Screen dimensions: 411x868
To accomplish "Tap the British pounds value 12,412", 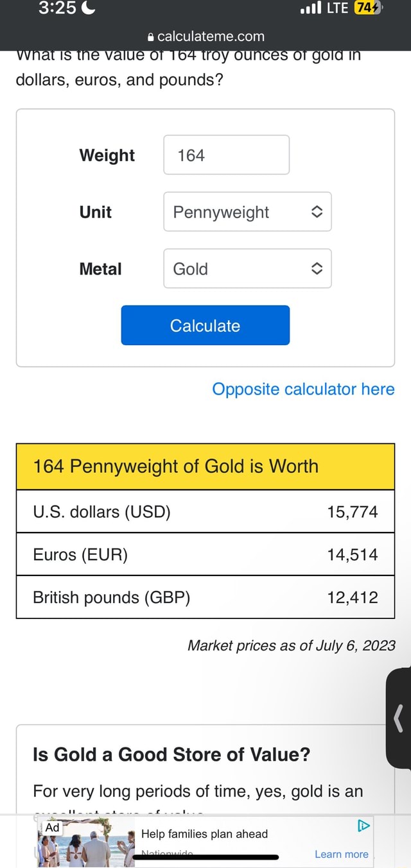I will point(353,597).
